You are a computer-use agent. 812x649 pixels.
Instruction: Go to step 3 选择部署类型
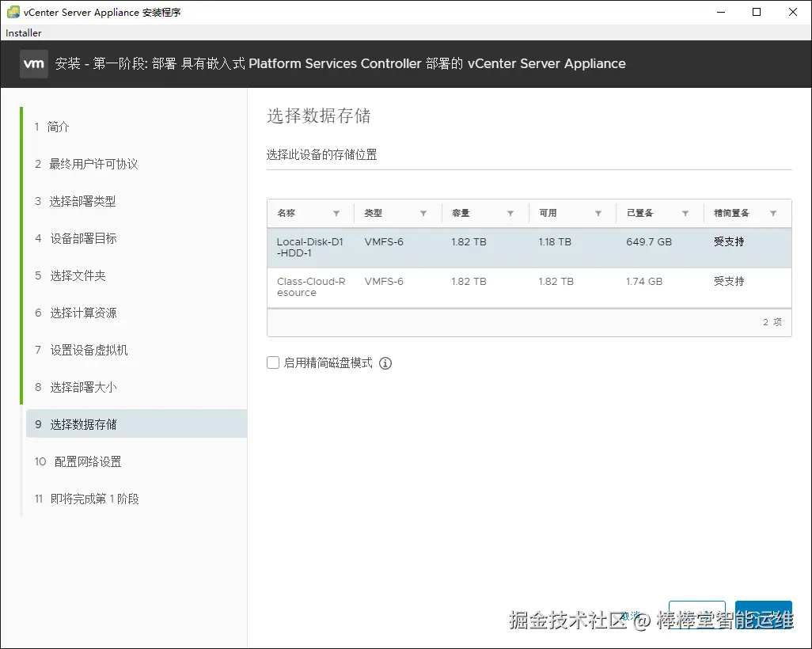pyautogui.click(x=75, y=202)
